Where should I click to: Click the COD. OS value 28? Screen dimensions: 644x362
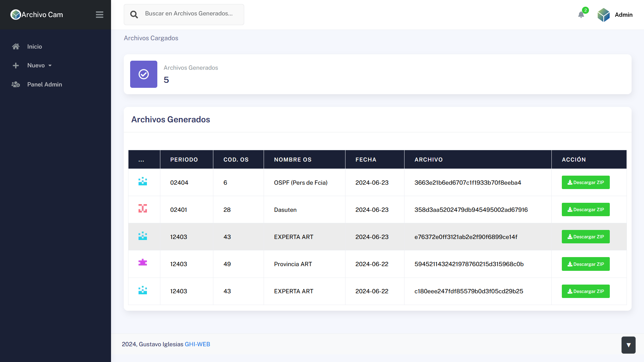227,210
